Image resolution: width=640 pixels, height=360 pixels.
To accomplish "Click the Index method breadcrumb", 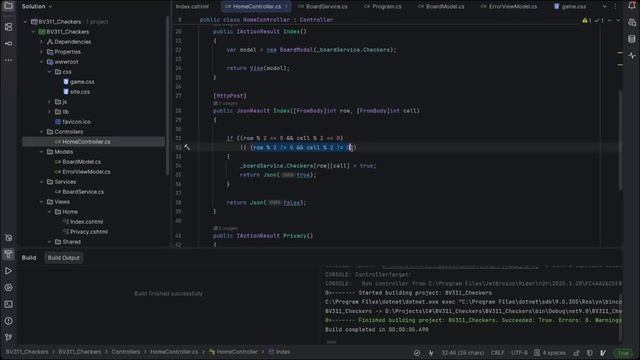I will tap(279, 352).
